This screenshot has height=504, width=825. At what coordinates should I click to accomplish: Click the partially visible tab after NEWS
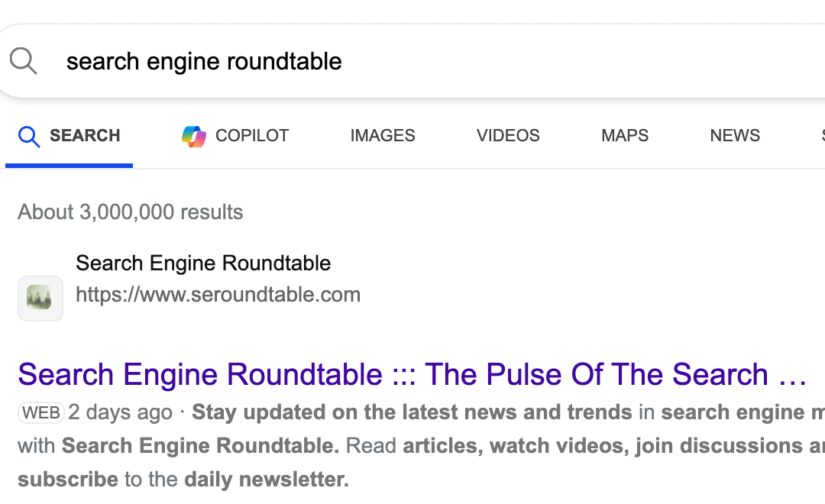(821, 135)
